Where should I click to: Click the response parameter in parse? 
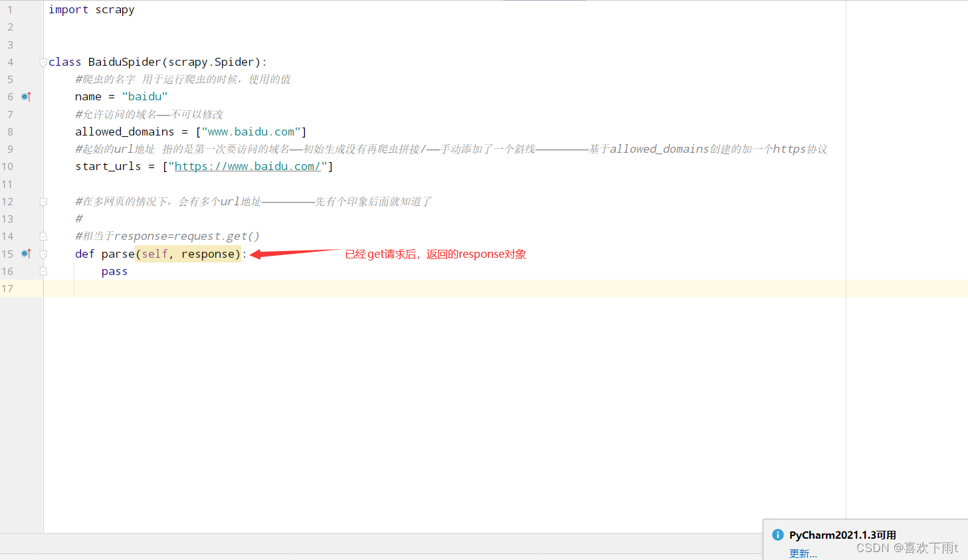coord(208,254)
